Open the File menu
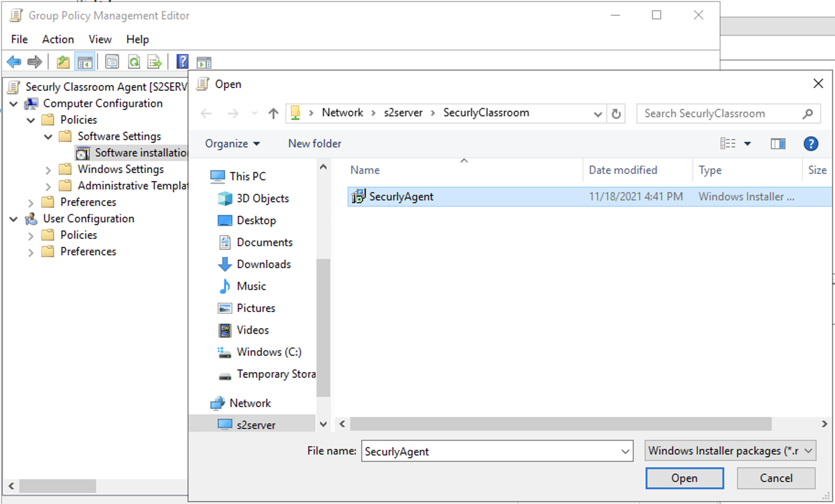835x504 pixels. pos(19,39)
